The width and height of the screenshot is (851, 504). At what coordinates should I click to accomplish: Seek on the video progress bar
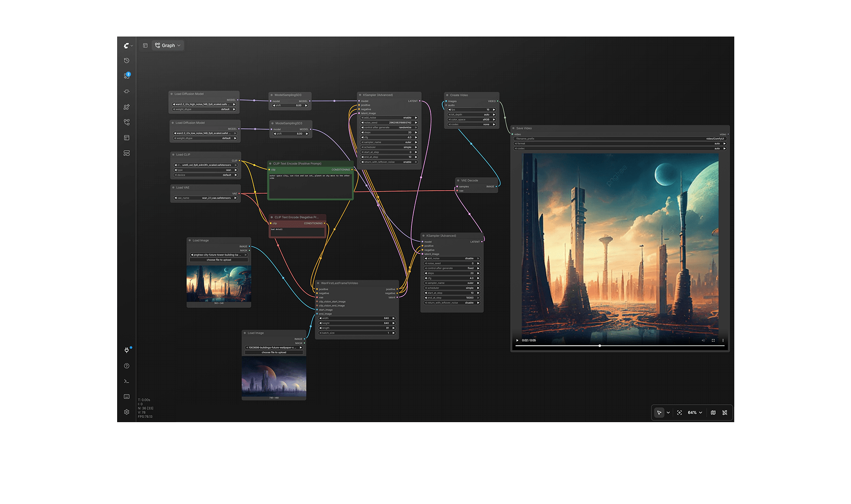(620, 346)
